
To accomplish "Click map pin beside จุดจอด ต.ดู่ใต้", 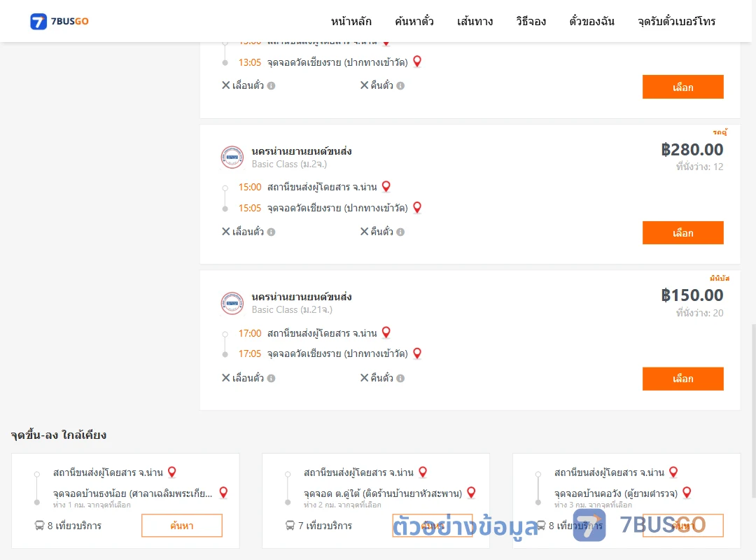I will [472, 493].
